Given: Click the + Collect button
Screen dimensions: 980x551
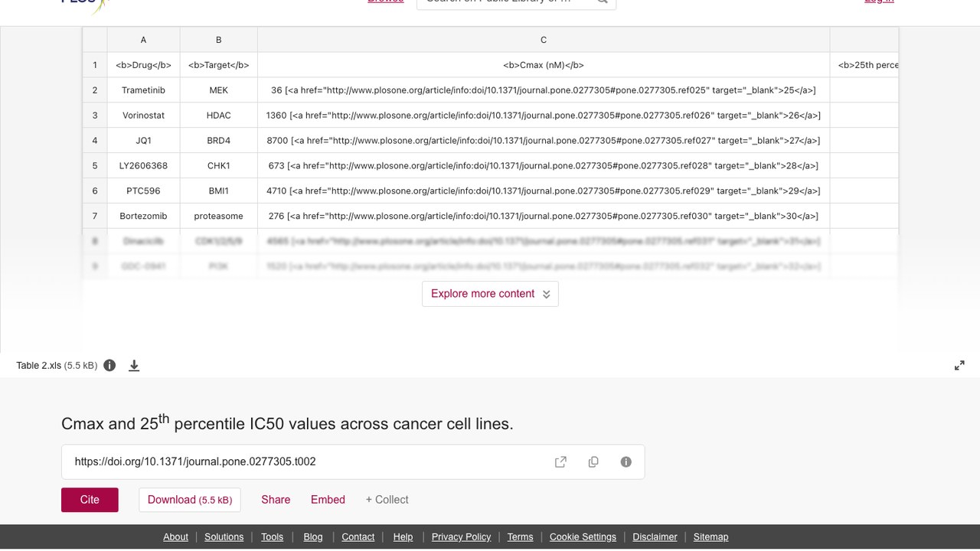Looking at the screenshot, I should click(387, 500).
